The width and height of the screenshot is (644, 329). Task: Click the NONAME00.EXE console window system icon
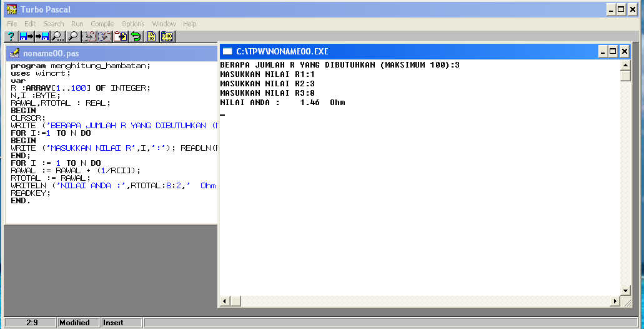click(227, 51)
